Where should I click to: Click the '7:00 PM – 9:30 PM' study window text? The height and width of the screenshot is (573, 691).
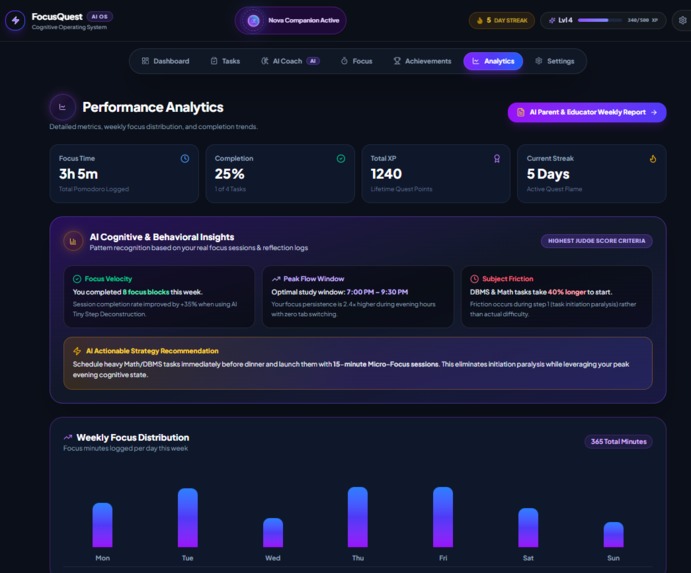point(377,292)
